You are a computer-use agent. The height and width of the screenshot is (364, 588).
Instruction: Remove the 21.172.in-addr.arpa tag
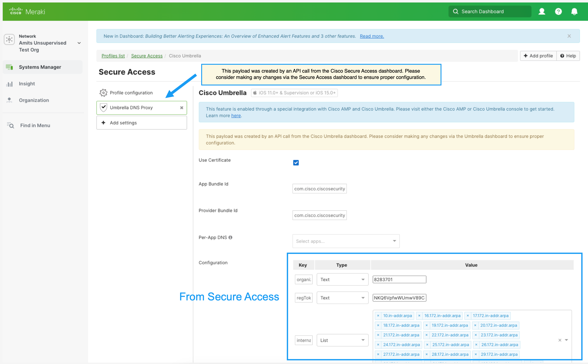click(x=378, y=335)
